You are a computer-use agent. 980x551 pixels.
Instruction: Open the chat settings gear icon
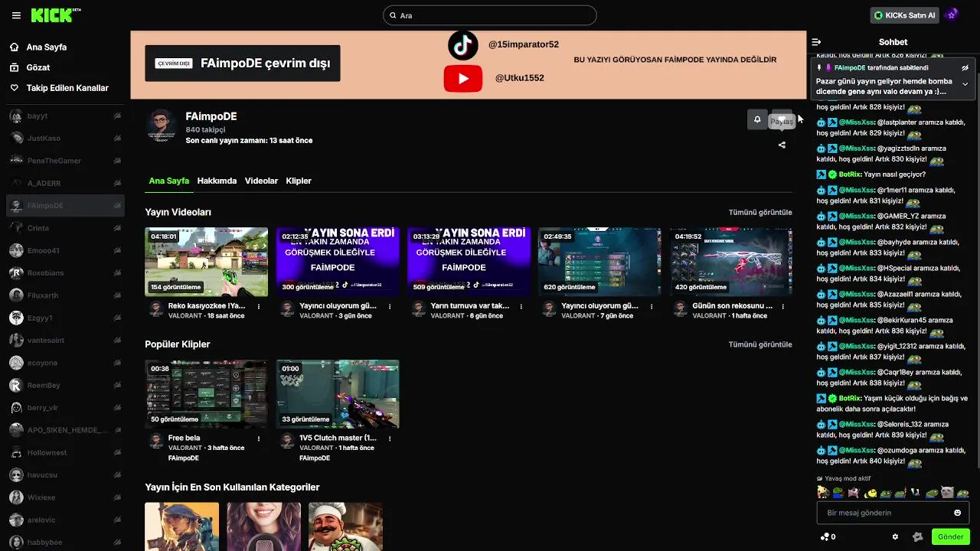pos(895,536)
